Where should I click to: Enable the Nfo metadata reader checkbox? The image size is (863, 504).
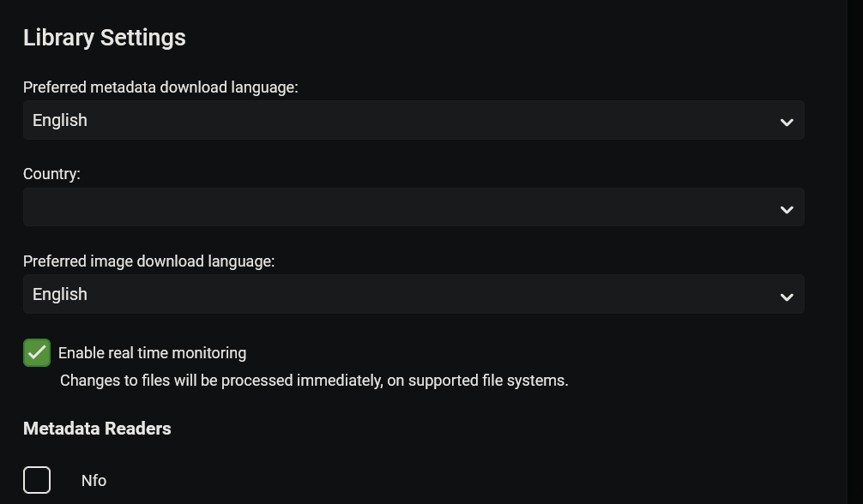pos(37,480)
